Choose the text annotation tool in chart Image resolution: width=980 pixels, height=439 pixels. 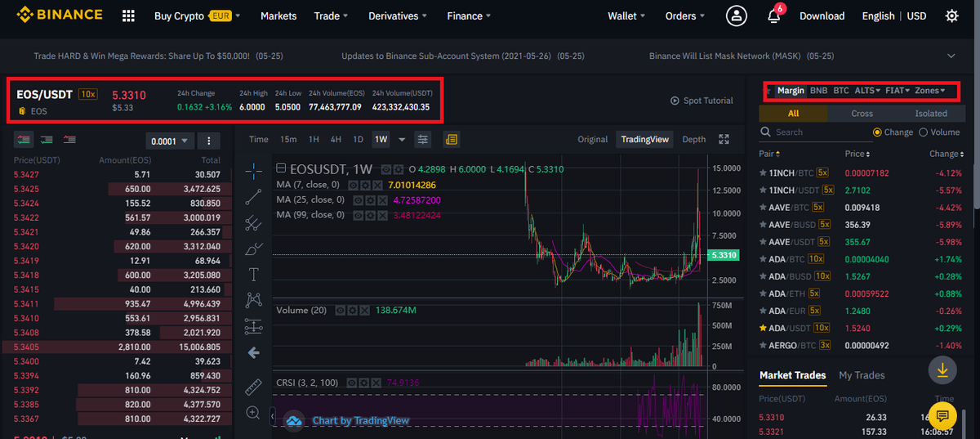coord(254,275)
